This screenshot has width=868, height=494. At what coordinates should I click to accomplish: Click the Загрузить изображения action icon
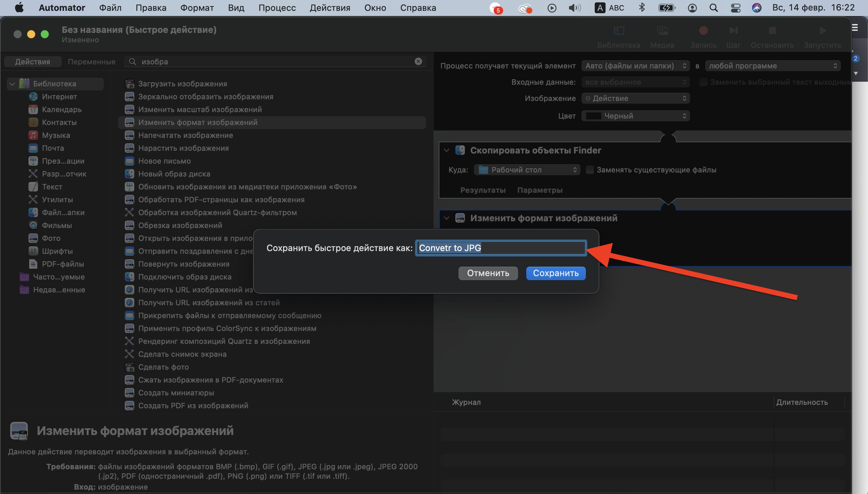129,84
